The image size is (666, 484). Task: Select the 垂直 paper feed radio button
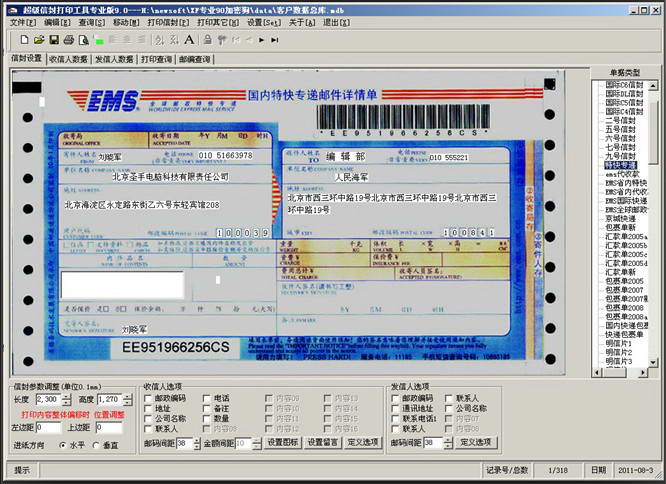96,445
